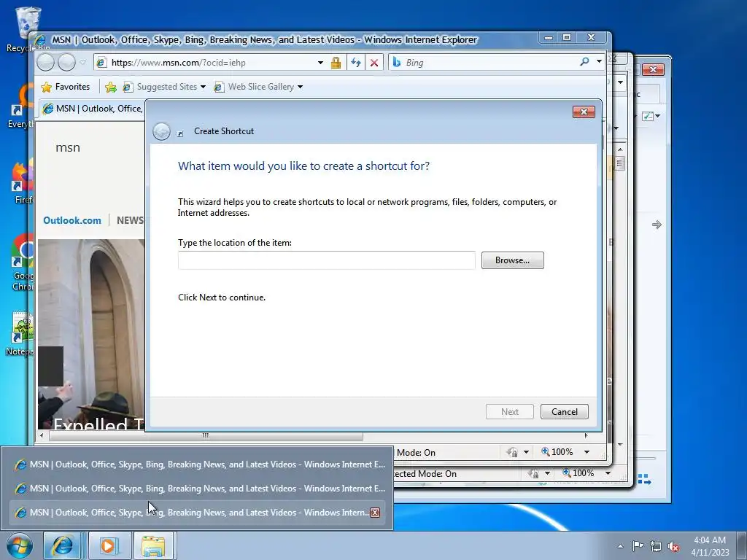Open front window security zone dropdown

527,452
